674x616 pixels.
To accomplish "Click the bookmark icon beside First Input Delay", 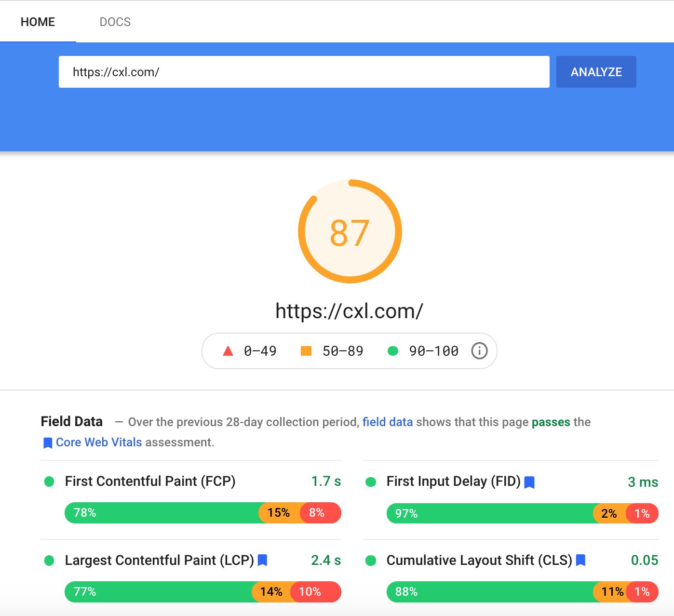I will pyautogui.click(x=529, y=482).
